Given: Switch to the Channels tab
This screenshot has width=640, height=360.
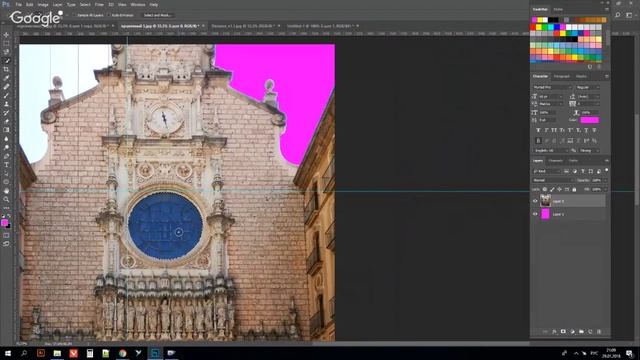Looking at the screenshot, I should pos(556,160).
